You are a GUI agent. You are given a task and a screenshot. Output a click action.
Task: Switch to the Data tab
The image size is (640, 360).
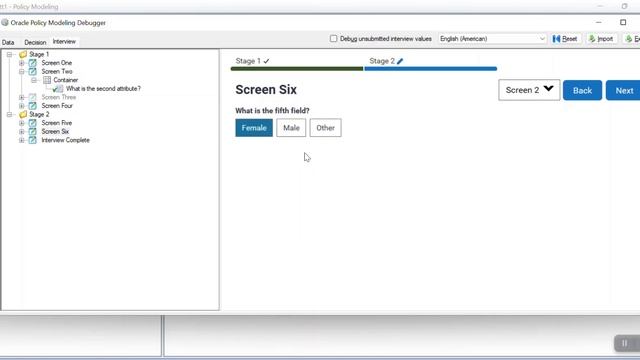(8, 42)
